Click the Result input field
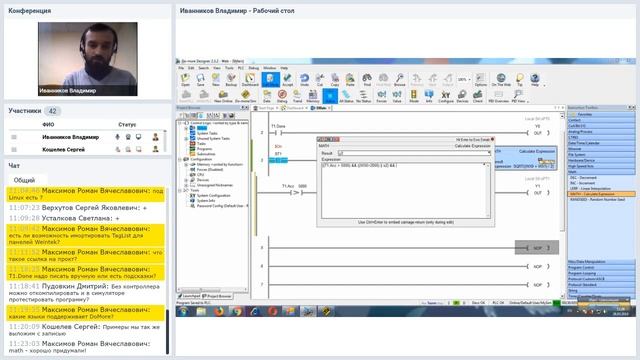This screenshot has height=360, width=640. [x=414, y=153]
